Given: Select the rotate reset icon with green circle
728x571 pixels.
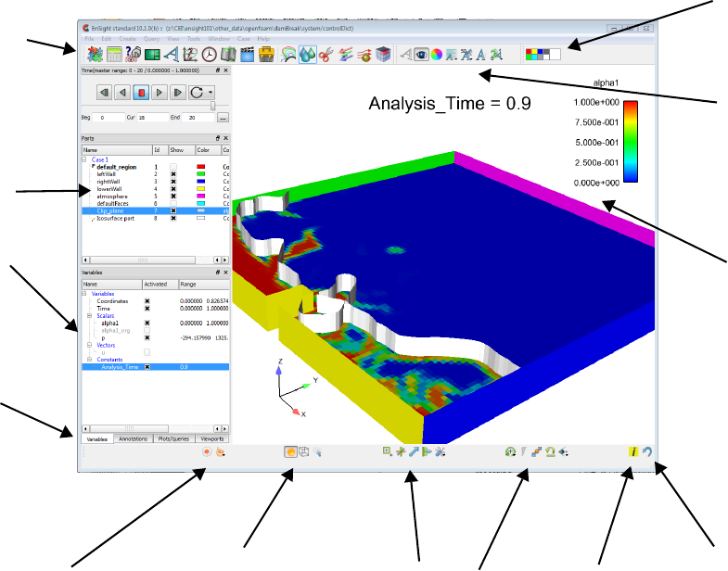Looking at the screenshot, I should 510,451.
